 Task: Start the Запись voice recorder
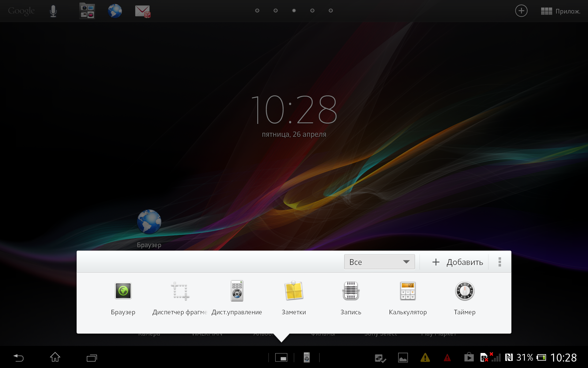pyautogui.click(x=351, y=291)
